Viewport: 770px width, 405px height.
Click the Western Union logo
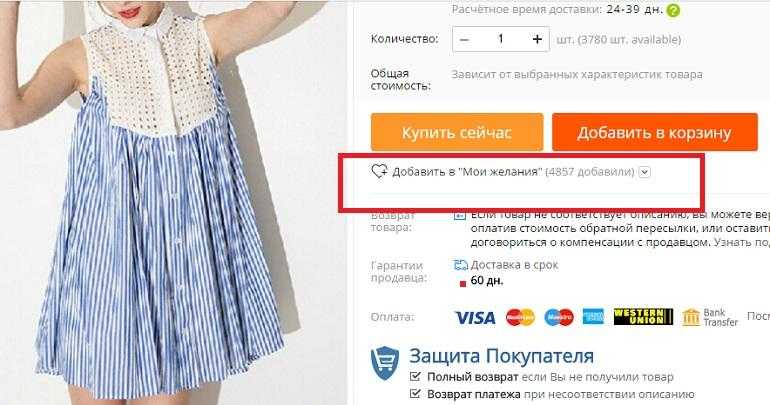[643, 317]
